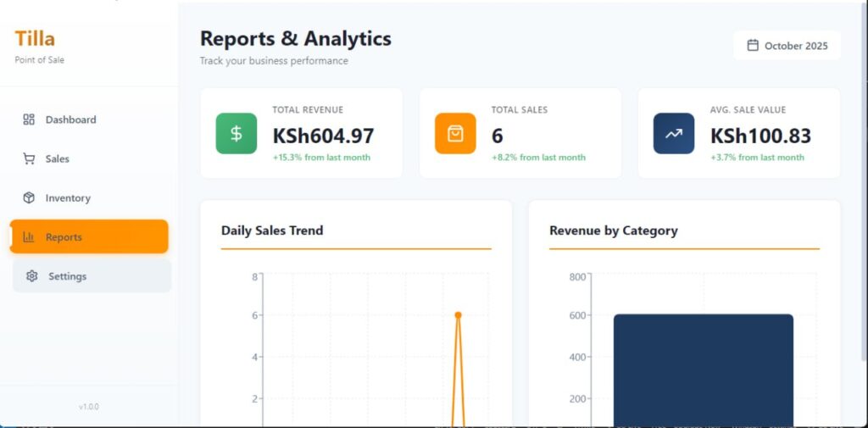
Task: Select the Settings menu entry
Action: pyautogui.click(x=68, y=276)
